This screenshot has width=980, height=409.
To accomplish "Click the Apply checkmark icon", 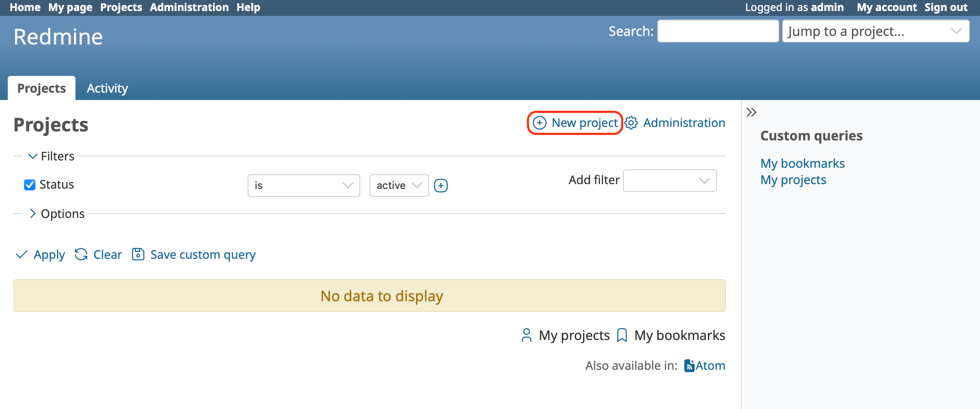I will pos(22,254).
